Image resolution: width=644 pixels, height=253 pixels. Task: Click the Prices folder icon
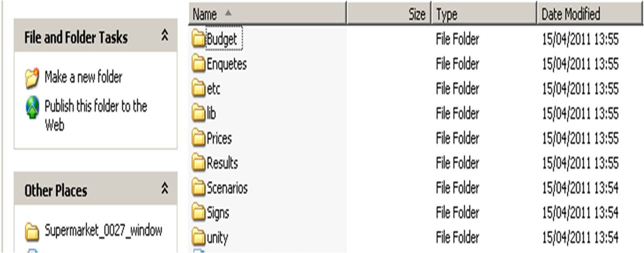(x=199, y=138)
